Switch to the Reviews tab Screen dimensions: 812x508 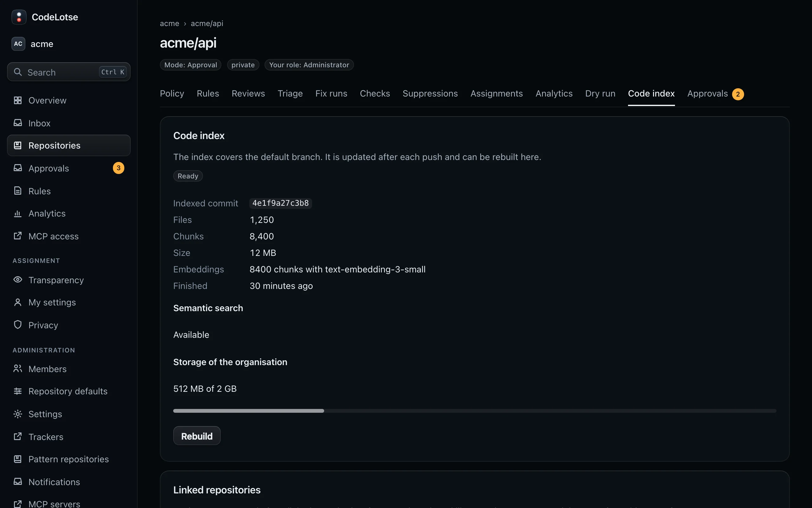[x=248, y=93]
